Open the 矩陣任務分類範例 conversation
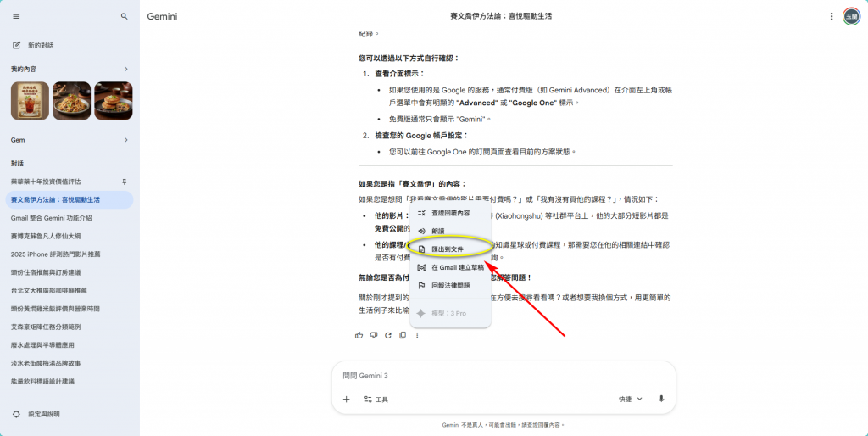The height and width of the screenshot is (436, 868). [x=70, y=327]
